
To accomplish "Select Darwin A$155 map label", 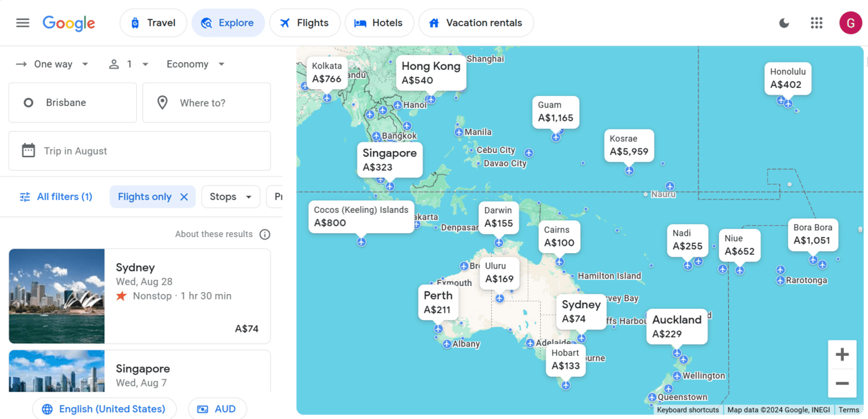I will coord(498,217).
